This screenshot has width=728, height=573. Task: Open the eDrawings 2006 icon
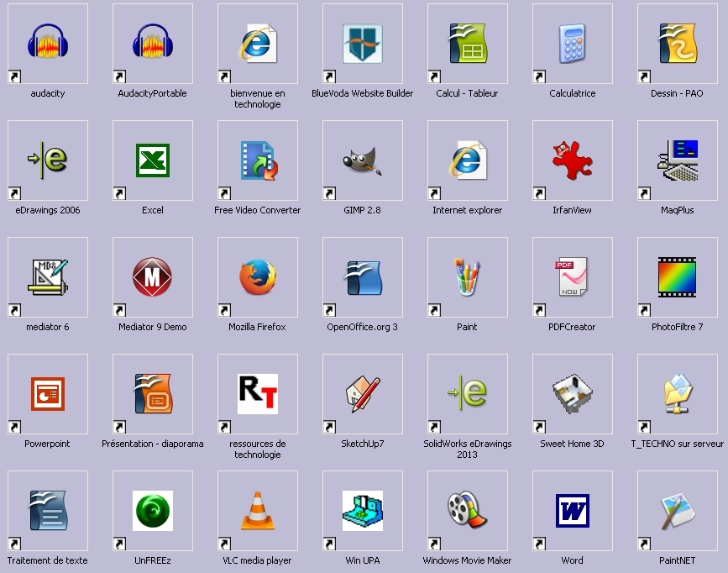48,160
